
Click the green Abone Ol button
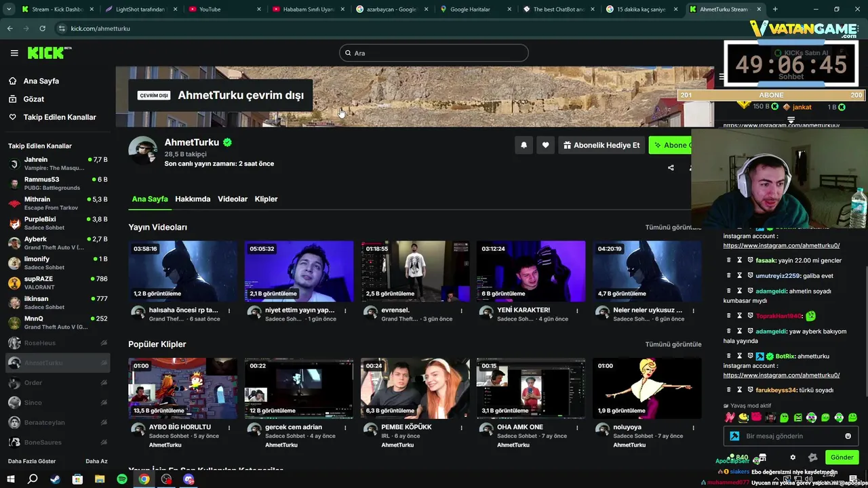670,145
